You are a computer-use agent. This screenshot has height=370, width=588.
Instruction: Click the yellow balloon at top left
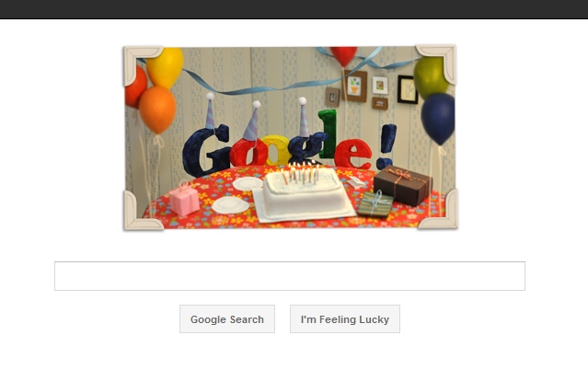165,67
